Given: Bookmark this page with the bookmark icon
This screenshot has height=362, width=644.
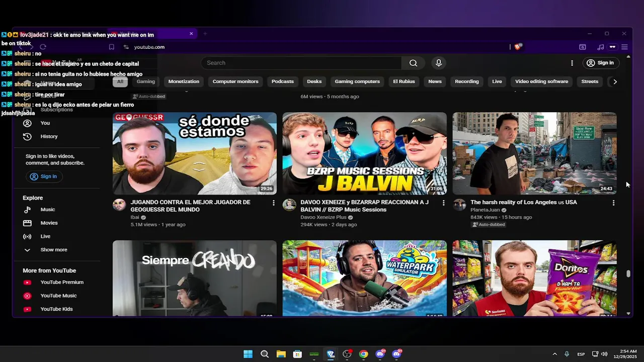Looking at the screenshot, I should (112, 47).
